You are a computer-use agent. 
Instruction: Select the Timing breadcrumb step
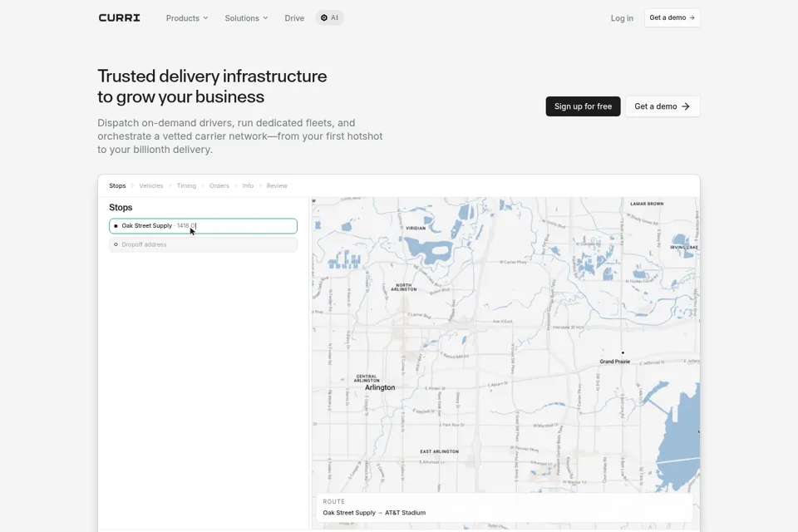pos(186,186)
